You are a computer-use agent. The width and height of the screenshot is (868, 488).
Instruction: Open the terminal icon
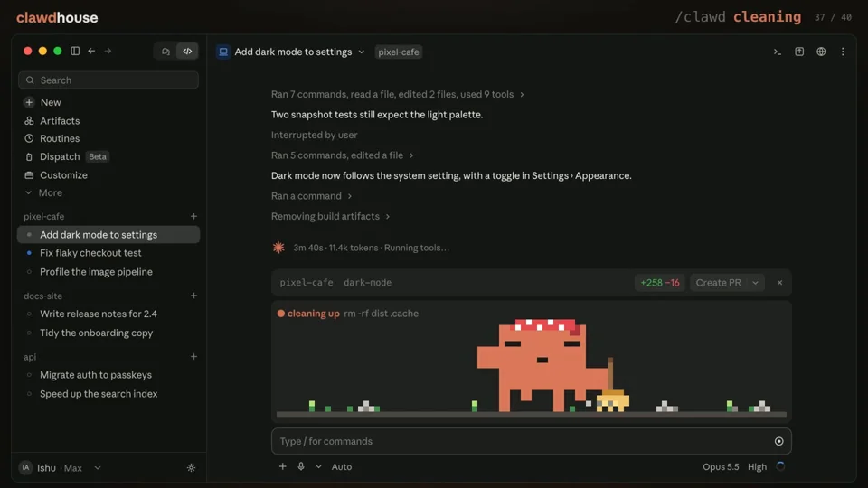(778, 52)
